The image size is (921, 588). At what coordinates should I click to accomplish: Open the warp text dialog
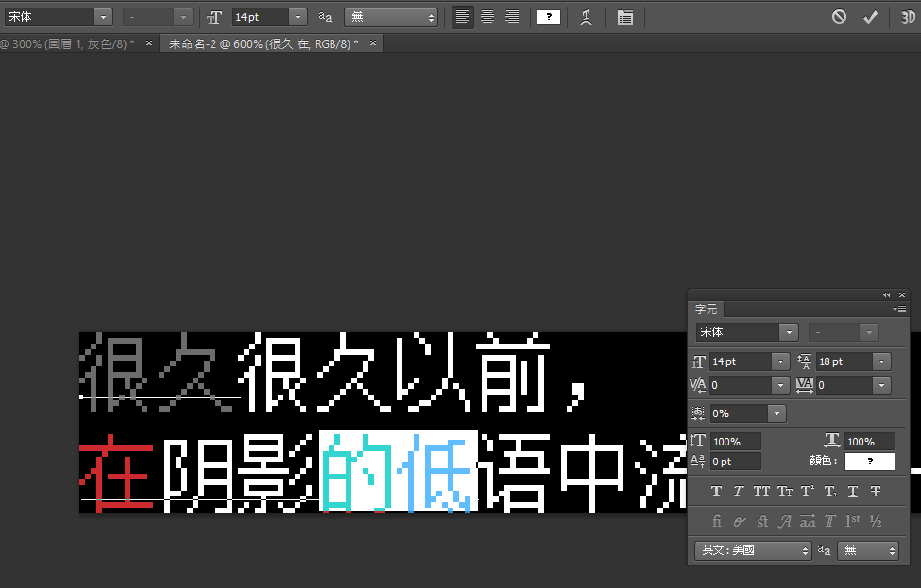(x=586, y=18)
